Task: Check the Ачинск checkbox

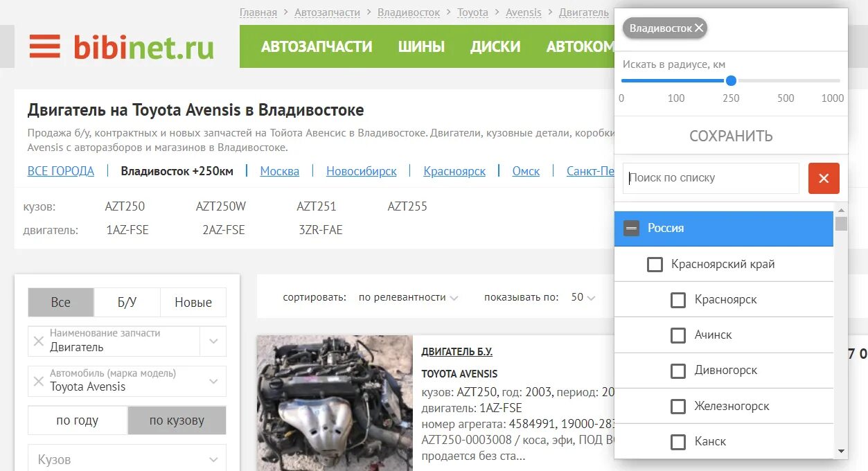Action: [678, 335]
